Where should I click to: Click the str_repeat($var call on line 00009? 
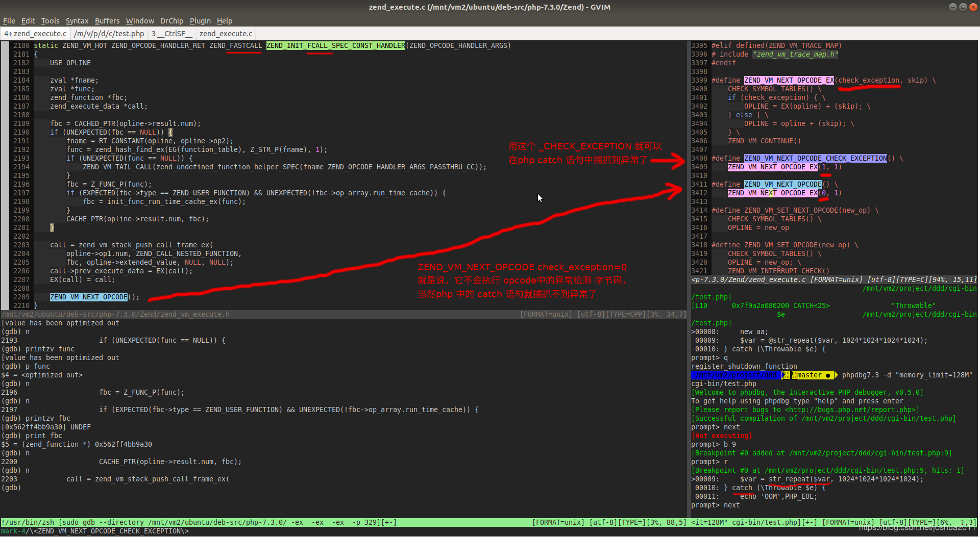point(799,479)
